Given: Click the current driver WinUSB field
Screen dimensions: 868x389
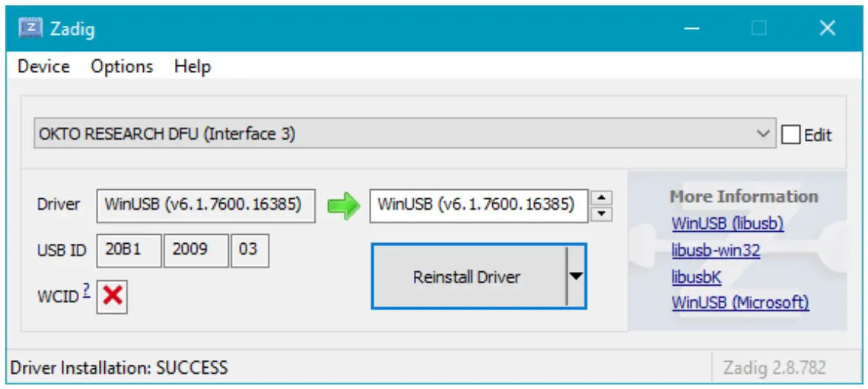Looking at the screenshot, I should pyautogui.click(x=206, y=206).
